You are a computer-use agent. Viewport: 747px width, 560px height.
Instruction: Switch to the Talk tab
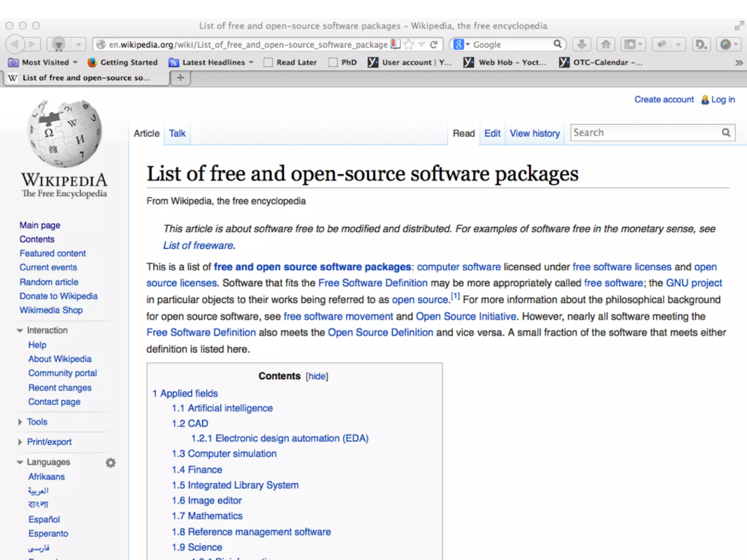coord(177,133)
